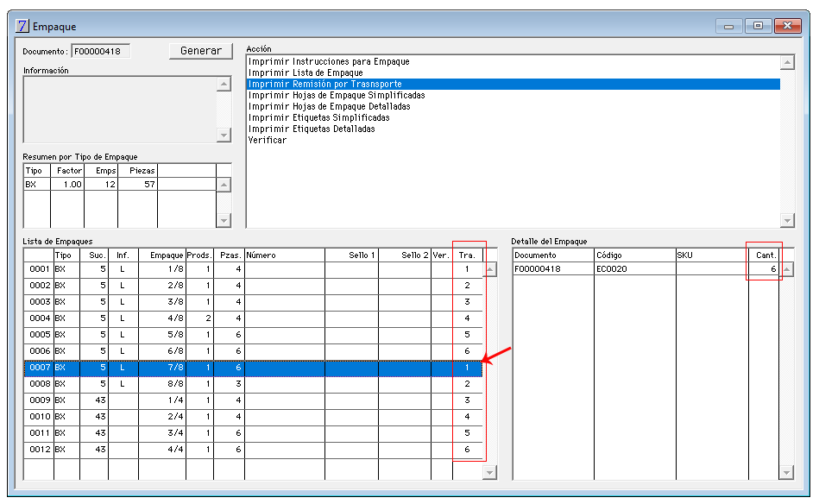The width and height of the screenshot is (819, 504).
Task: Click the Inf. column header
Action: pyautogui.click(x=123, y=255)
